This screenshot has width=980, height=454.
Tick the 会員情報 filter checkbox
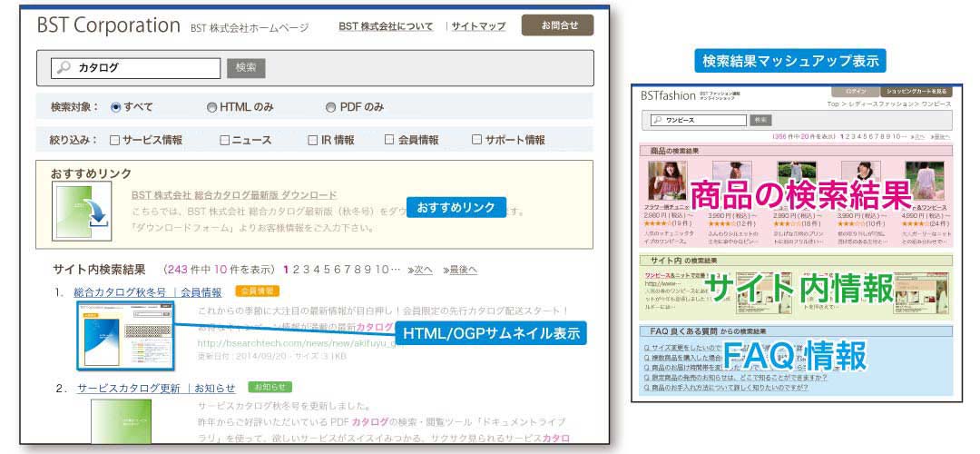pyautogui.click(x=388, y=140)
